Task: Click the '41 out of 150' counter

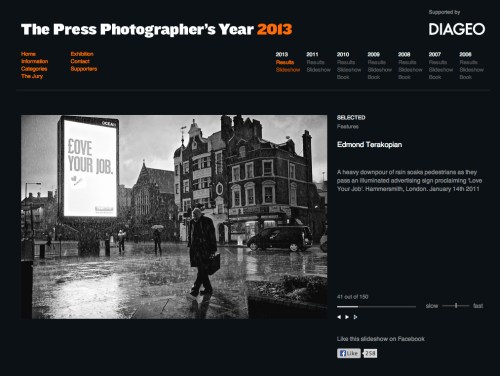Action: point(353,297)
